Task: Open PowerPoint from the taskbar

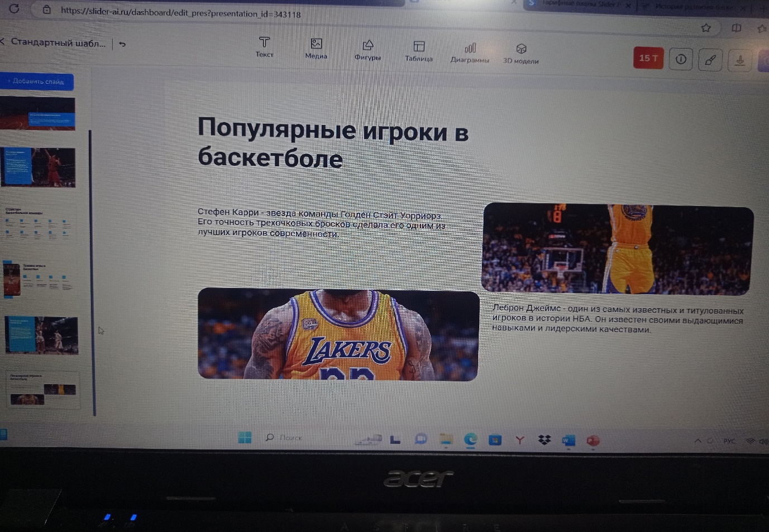Action: click(x=593, y=441)
